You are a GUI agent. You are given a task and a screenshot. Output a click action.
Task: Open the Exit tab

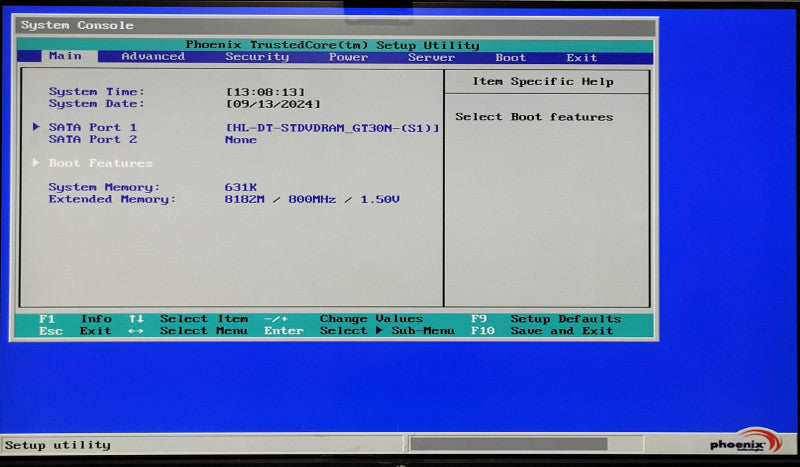582,58
